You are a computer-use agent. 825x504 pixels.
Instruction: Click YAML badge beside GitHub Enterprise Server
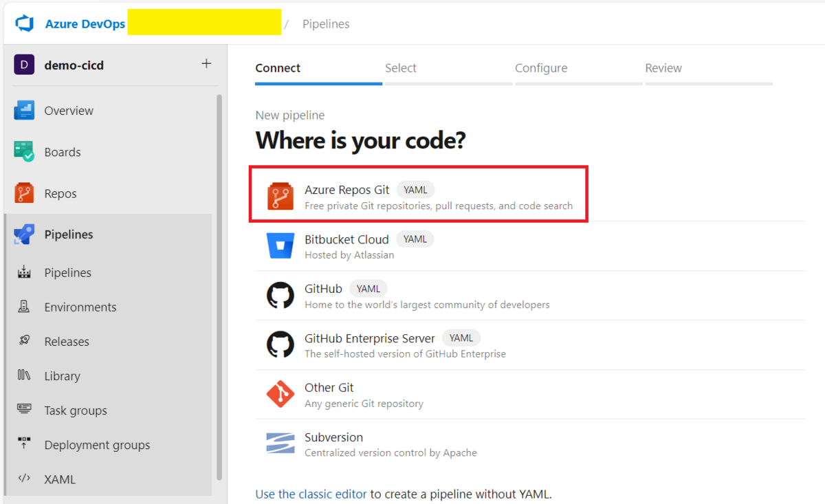pos(461,338)
